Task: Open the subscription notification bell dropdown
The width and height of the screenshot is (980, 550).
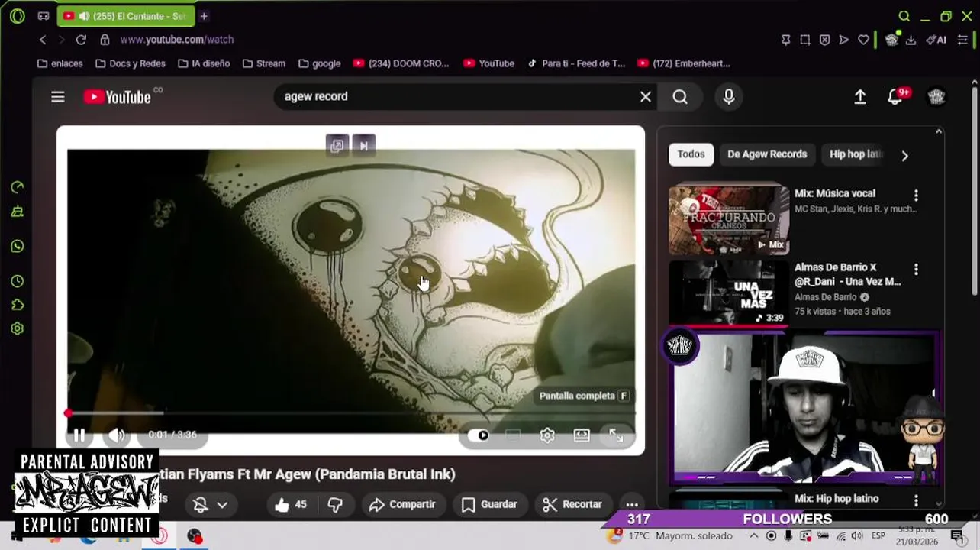Action: pos(211,504)
